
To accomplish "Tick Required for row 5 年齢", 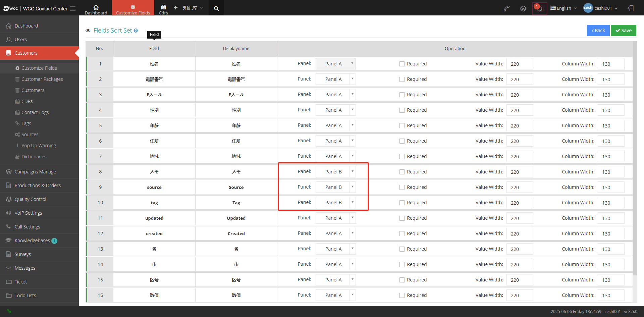I will coord(402,125).
